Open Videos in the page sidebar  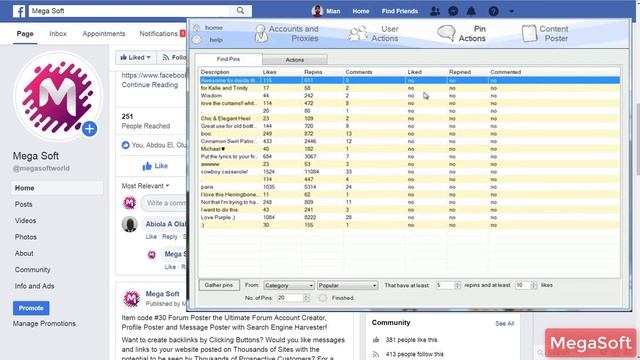25,220
